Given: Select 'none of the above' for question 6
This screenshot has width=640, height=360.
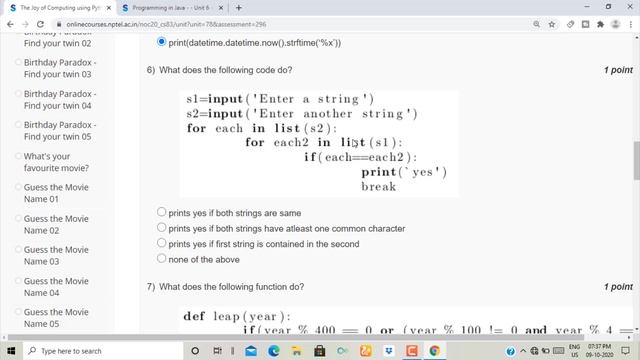Looking at the screenshot, I should [161, 258].
